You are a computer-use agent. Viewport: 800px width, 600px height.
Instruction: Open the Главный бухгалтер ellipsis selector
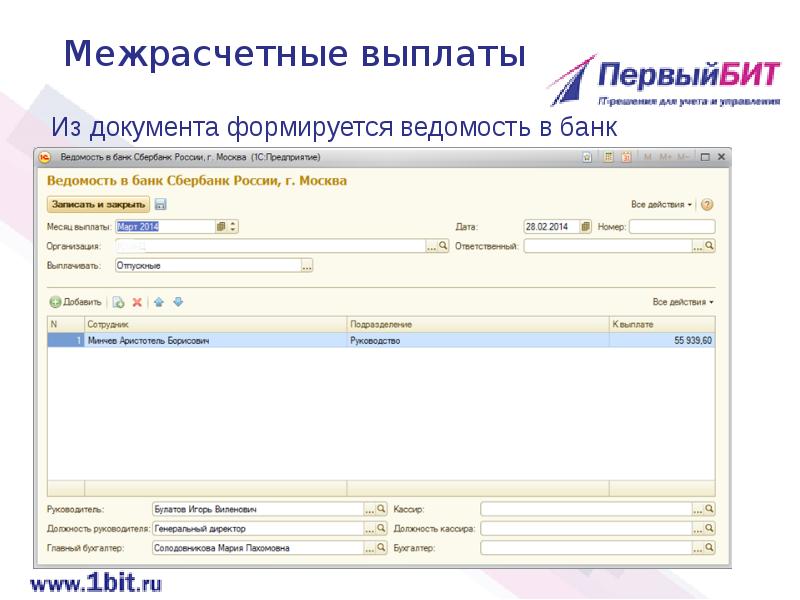370,546
